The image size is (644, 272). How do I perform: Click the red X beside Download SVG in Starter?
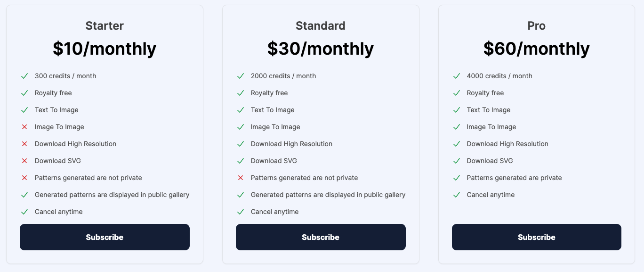(24, 161)
